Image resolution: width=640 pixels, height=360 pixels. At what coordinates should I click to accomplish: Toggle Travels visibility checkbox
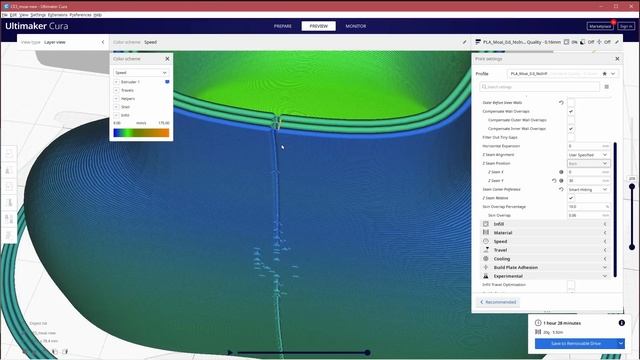[x=116, y=90]
